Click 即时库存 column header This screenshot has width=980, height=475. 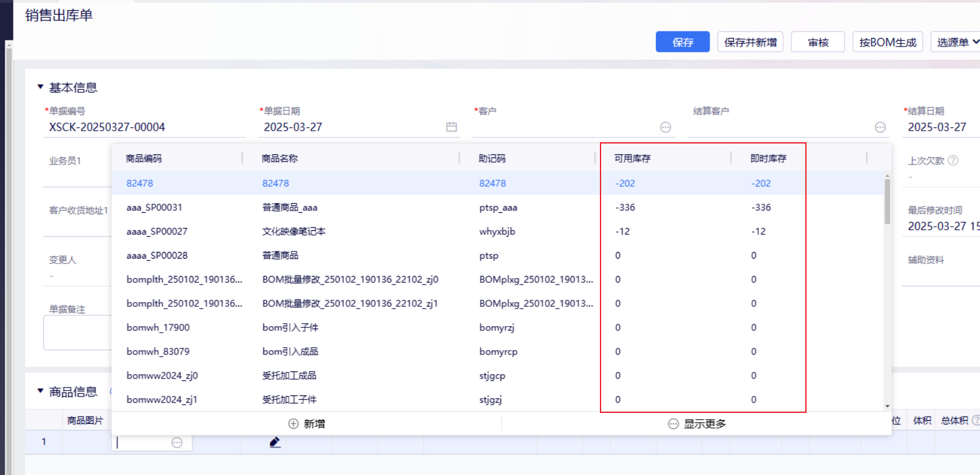(769, 159)
